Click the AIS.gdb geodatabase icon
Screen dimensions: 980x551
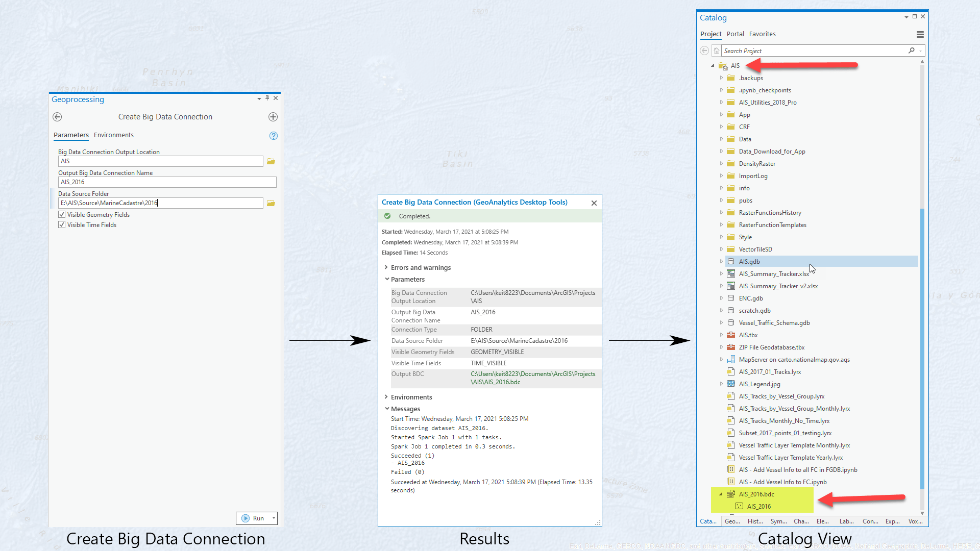click(x=731, y=262)
